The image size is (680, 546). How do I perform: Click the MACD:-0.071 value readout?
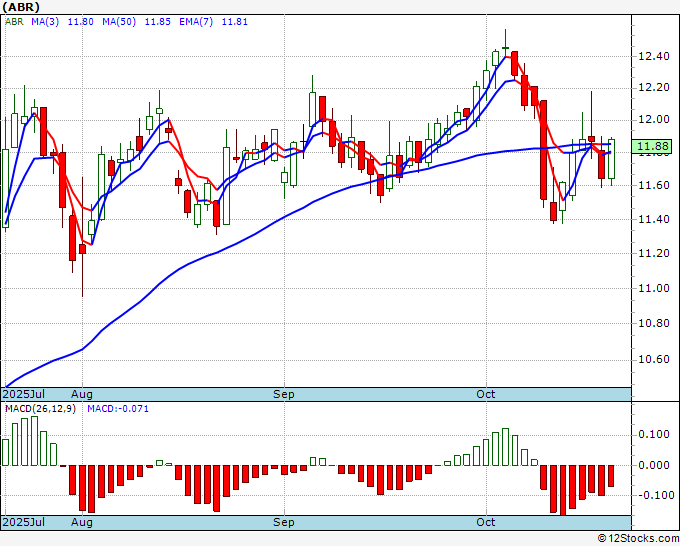[118, 409]
